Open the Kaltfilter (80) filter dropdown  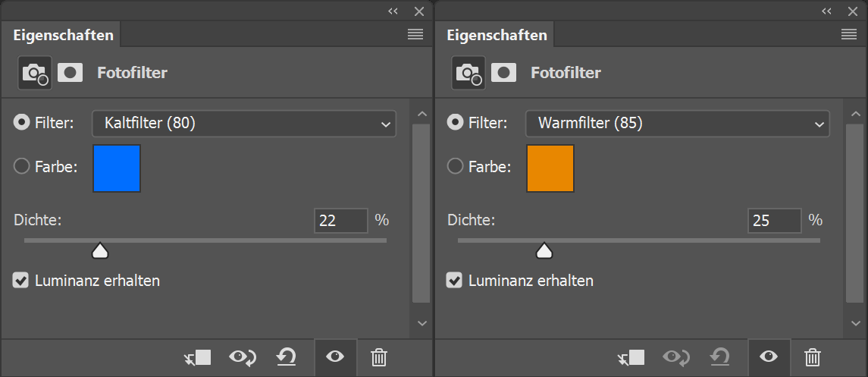[x=244, y=123]
